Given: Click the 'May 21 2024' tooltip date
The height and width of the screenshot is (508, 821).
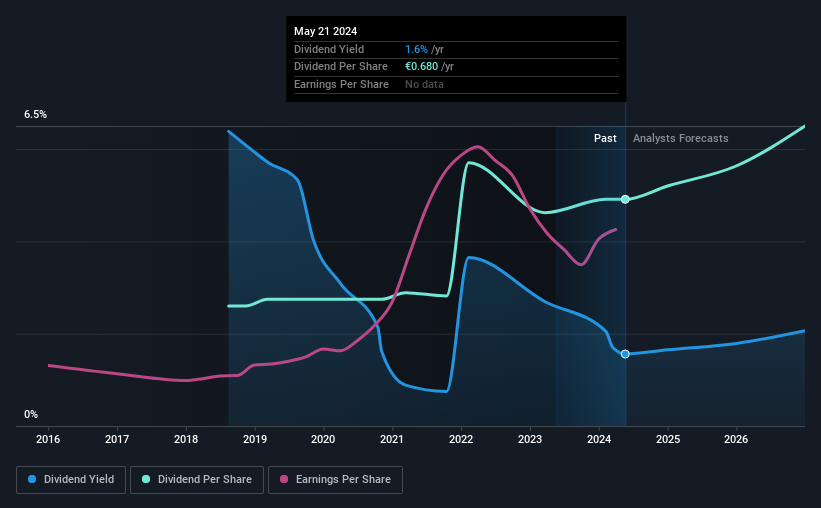Looking at the screenshot, I should pos(325,31).
